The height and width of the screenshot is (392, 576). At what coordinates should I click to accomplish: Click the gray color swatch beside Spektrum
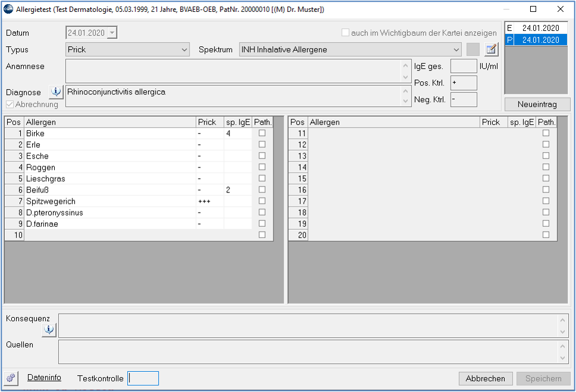click(473, 49)
